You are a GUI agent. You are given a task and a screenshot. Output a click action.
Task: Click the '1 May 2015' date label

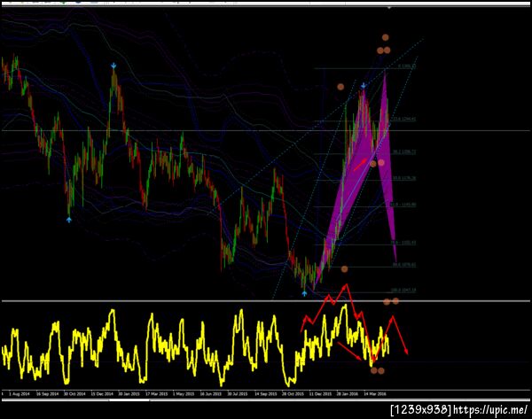tap(184, 394)
